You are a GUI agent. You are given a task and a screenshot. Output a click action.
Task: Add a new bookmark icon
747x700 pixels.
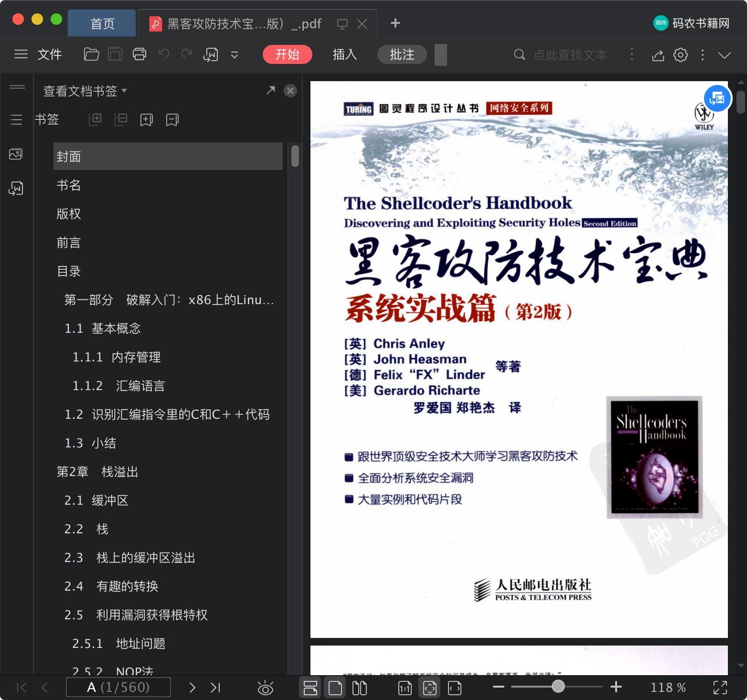coord(146,120)
